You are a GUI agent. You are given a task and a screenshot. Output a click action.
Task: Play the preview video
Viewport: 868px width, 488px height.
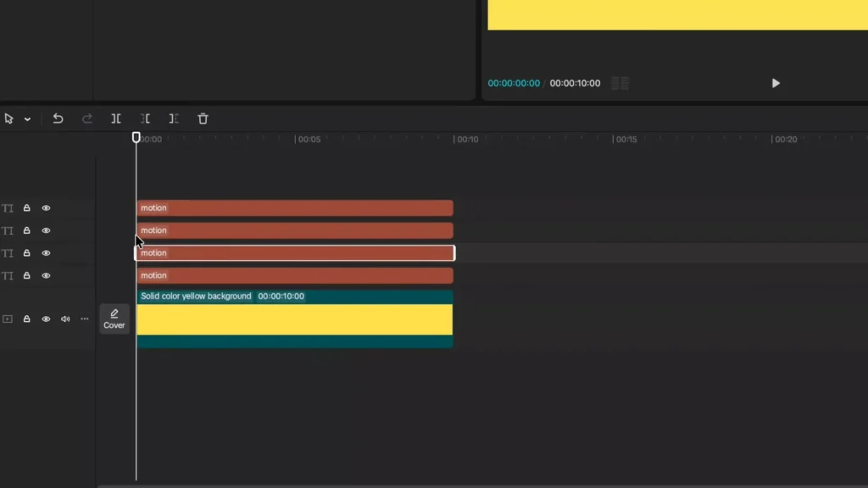coord(775,83)
